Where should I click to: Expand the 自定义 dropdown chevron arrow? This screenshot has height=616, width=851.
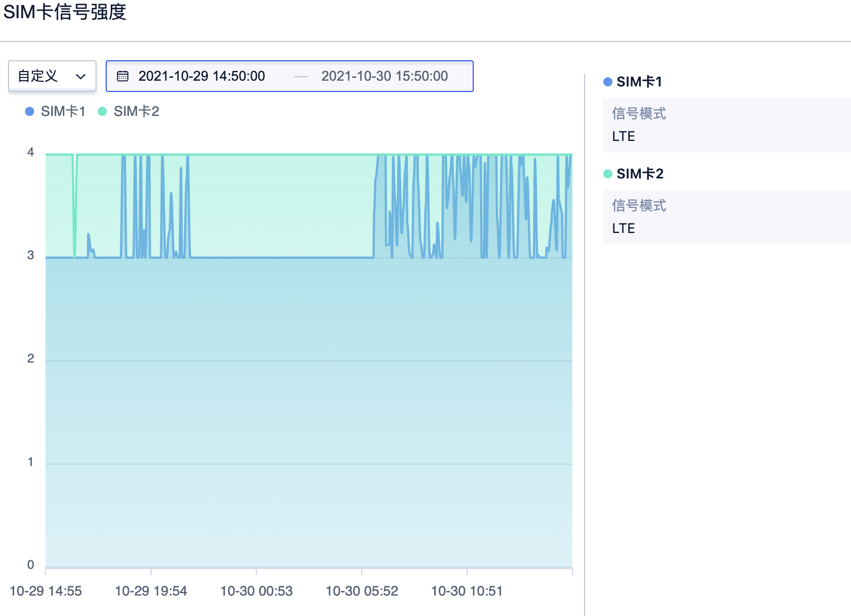81,76
